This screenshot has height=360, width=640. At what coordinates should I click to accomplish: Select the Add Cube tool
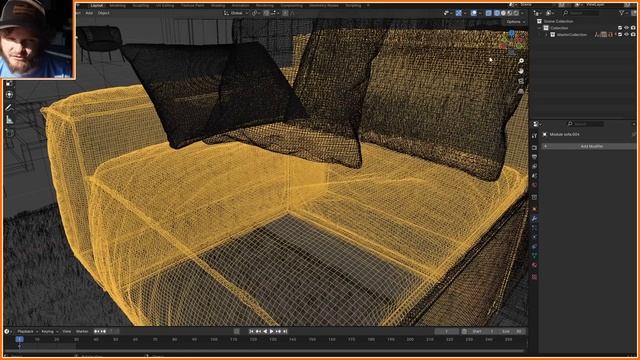[9, 133]
